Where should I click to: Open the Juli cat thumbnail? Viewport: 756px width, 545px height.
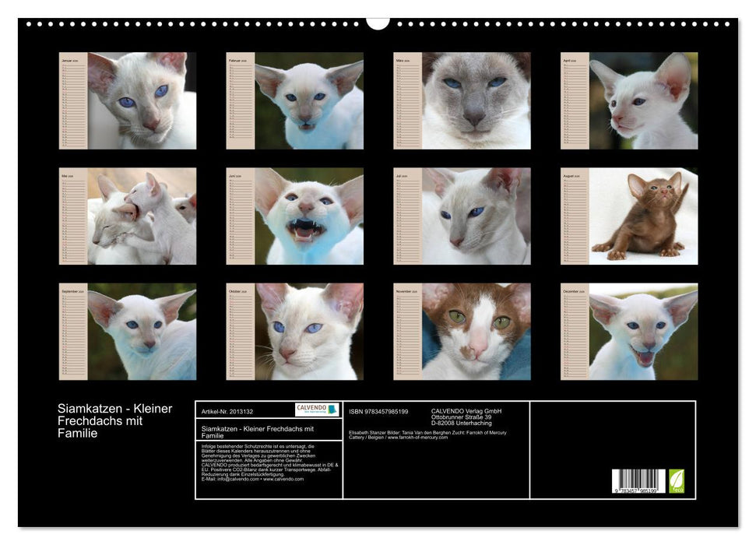coord(476,216)
